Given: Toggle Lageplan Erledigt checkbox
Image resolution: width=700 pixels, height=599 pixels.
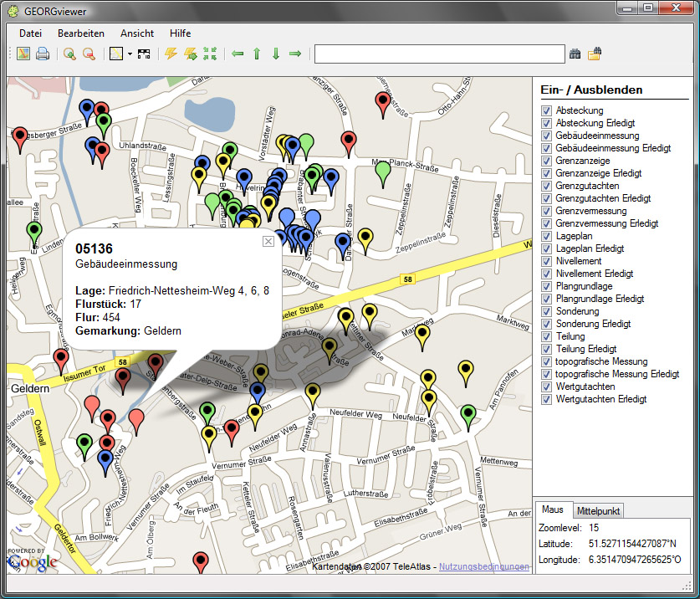Looking at the screenshot, I should tap(546, 248).
